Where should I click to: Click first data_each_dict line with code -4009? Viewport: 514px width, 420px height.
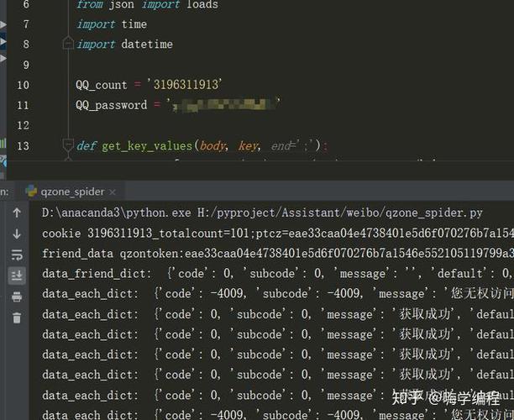click(278, 293)
